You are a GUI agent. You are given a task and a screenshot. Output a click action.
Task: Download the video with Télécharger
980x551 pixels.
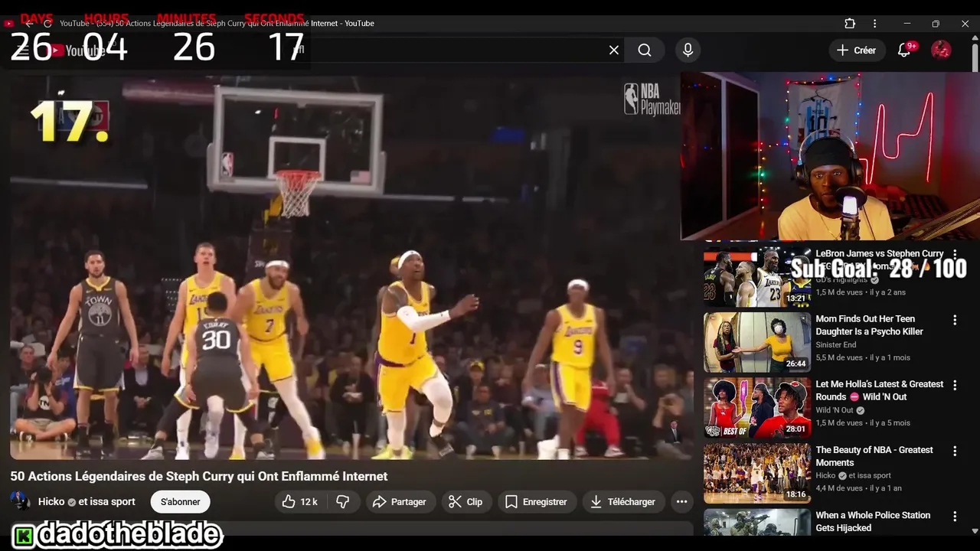tap(623, 502)
